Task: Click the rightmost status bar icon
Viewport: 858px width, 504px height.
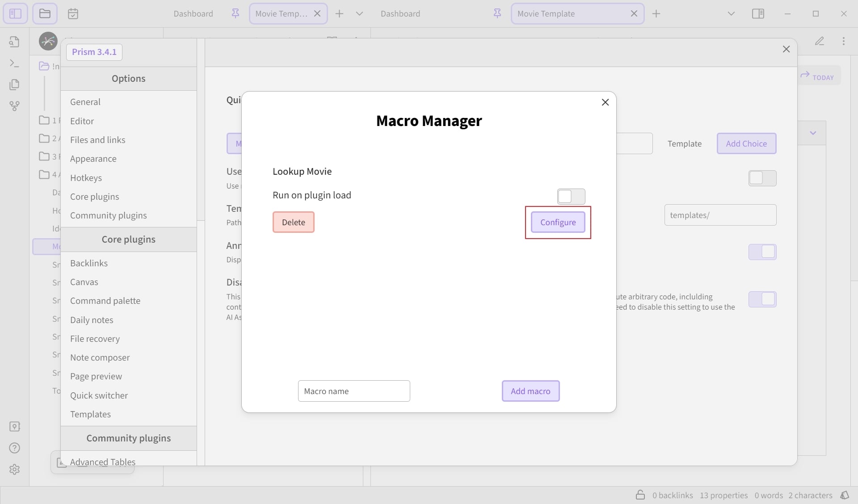Action: 845,495
